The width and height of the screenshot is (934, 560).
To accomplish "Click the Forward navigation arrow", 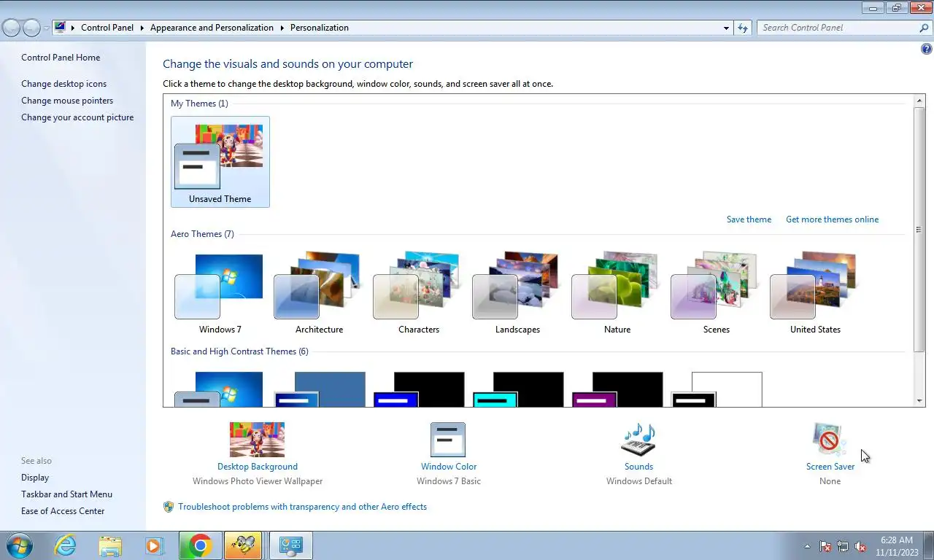I will coord(31,28).
